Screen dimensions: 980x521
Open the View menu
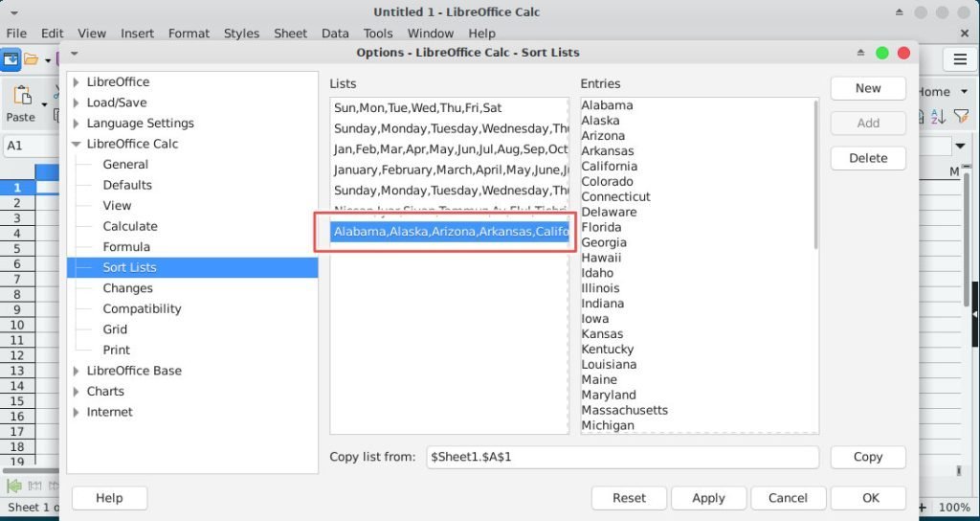[92, 34]
